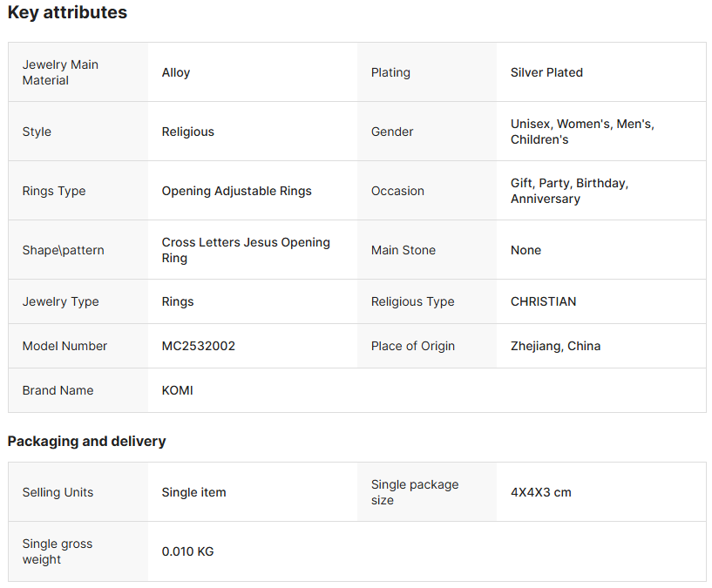The image size is (712, 588).
Task: Click the Main Stone label
Action: click(x=403, y=250)
